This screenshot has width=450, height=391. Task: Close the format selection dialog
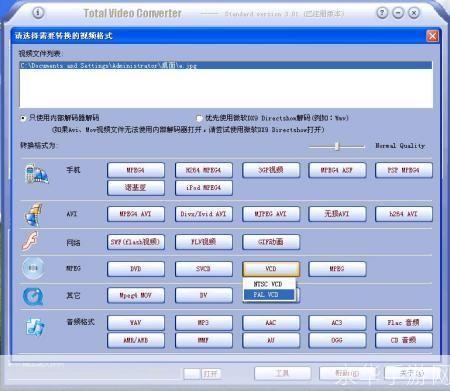433,36
